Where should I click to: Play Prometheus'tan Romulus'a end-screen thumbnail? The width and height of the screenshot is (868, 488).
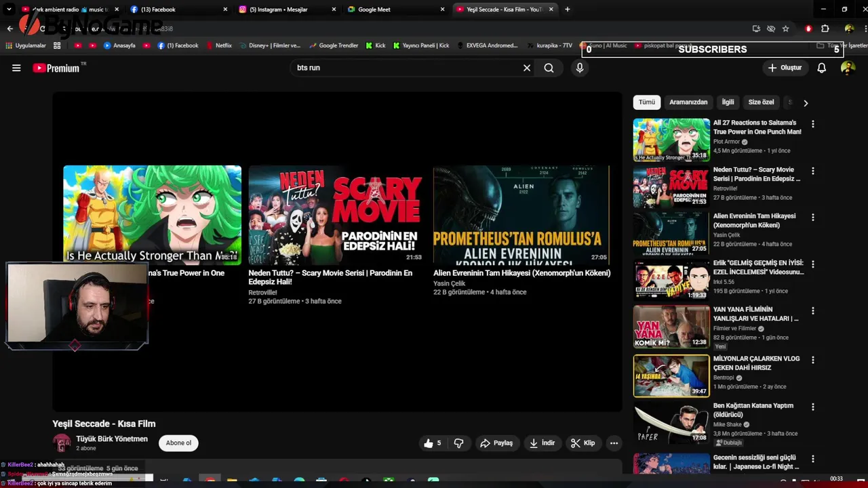point(521,215)
